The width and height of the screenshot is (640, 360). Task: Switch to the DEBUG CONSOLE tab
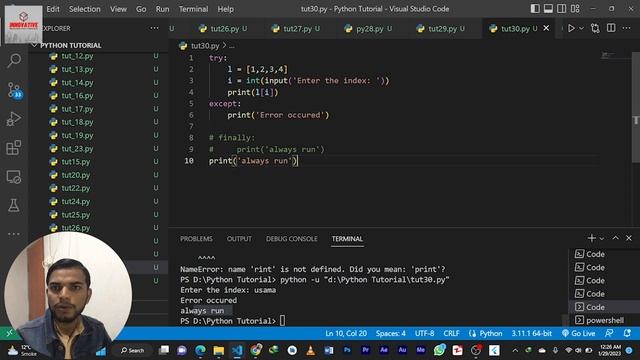(x=291, y=239)
